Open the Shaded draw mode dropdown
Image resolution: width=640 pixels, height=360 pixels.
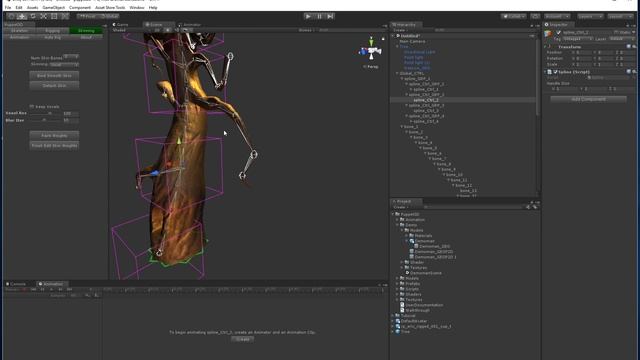tap(131, 30)
